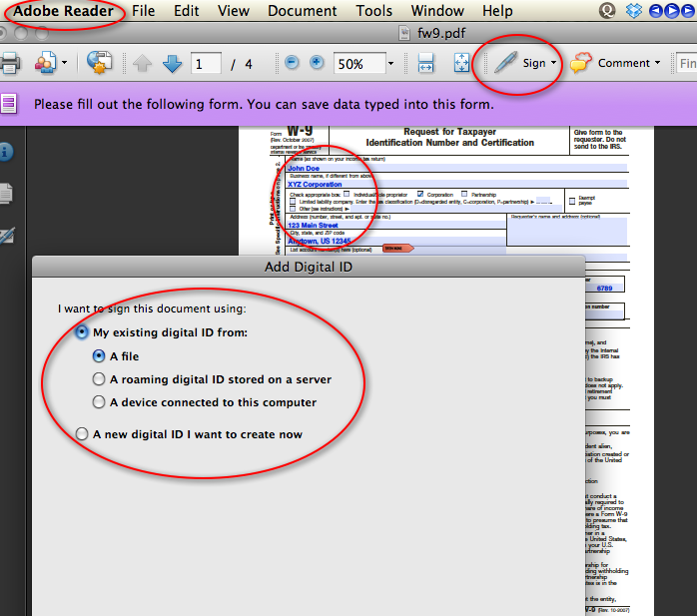Click the orange sign-here arrow tag
The image size is (697, 616).
pyautogui.click(x=398, y=248)
